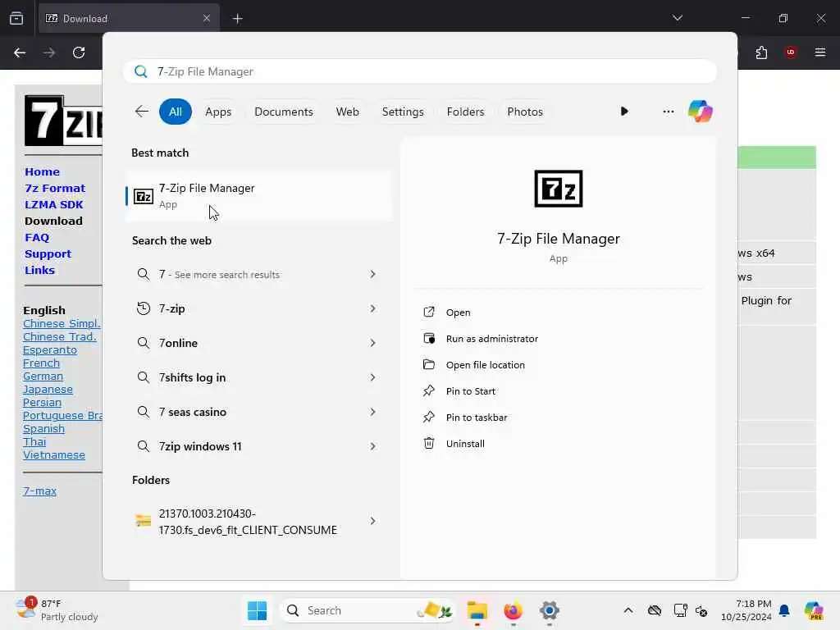Click the large 7z app logo in details pane
The height and width of the screenshot is (630, 840).
(558, 189)
